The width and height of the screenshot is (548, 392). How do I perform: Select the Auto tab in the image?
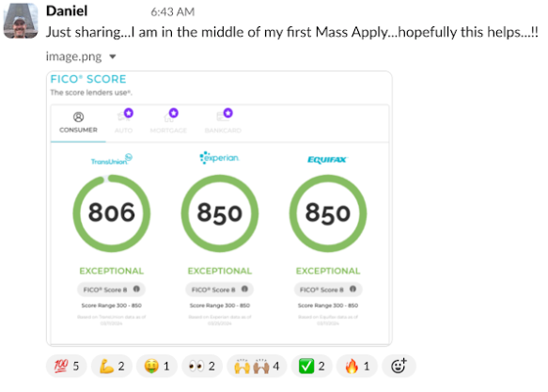124,122
